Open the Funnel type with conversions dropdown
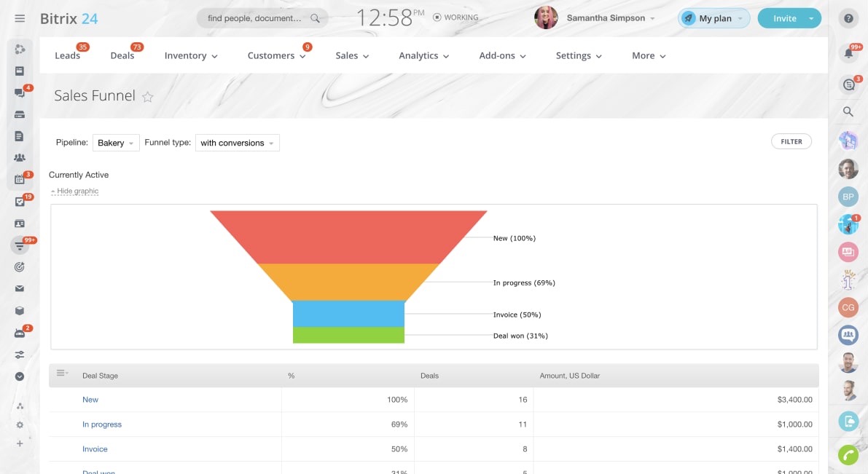This screenshot has width=868, height=474. click(x=237, y=143)
